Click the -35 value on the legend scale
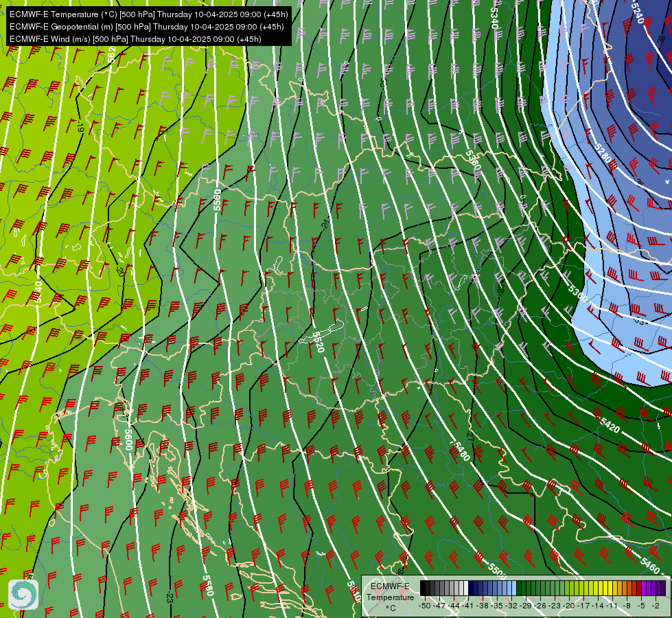This screenshot has width=672, height=618. (x=497, y=606)
